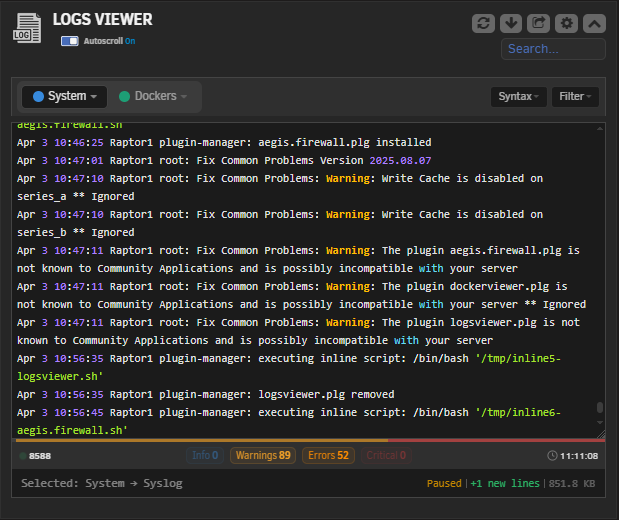The image size is (619, 520).
Task: Click the 10:46:25 timestamp
Action: 79,142
